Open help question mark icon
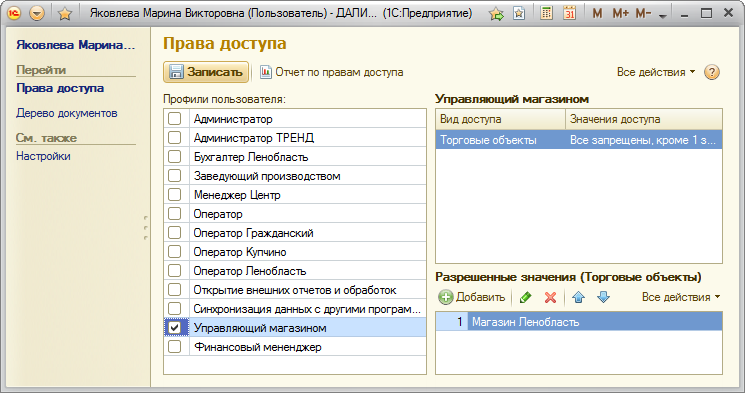This screenshot has height=393, width=745. (711, 72)
